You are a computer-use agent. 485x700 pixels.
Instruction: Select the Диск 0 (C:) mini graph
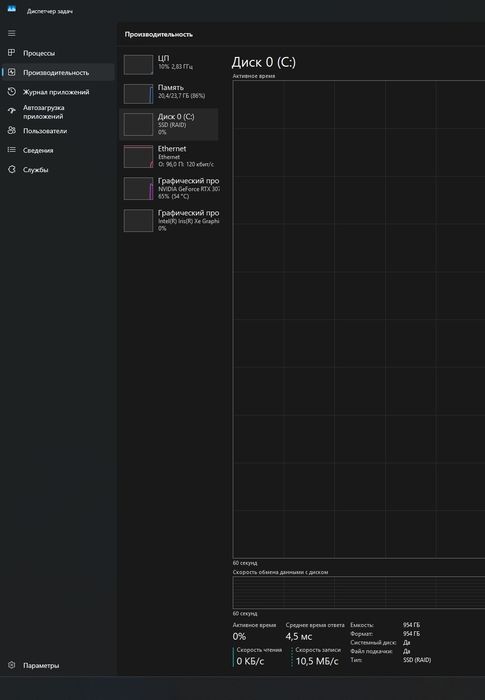pos(138,124)
